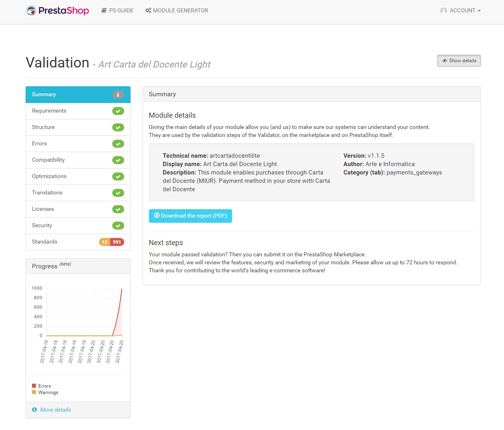Click green check badge beside Structure

point(118,127)
